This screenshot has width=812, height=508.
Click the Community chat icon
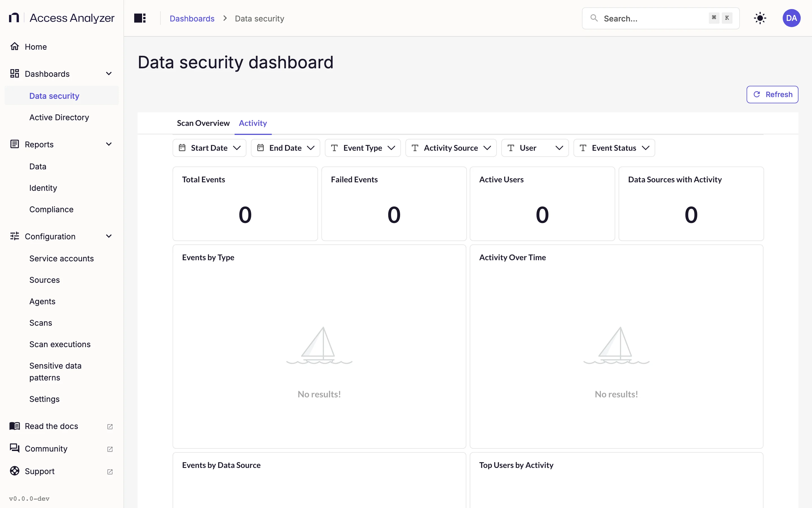click(14, 448)
